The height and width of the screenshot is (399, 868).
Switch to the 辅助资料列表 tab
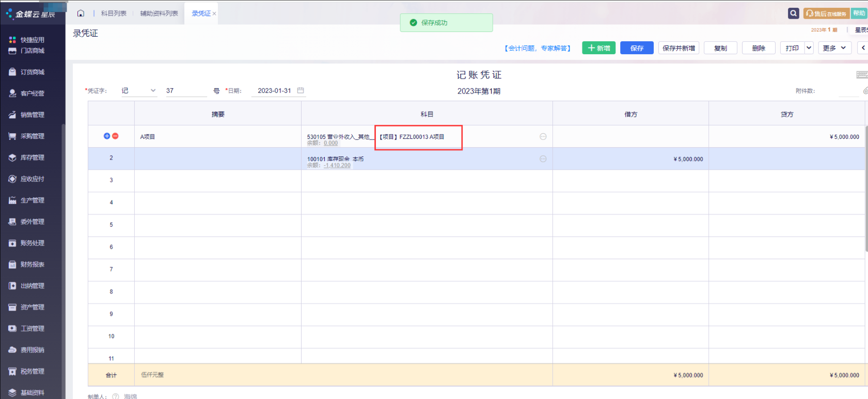pos(159,13)
